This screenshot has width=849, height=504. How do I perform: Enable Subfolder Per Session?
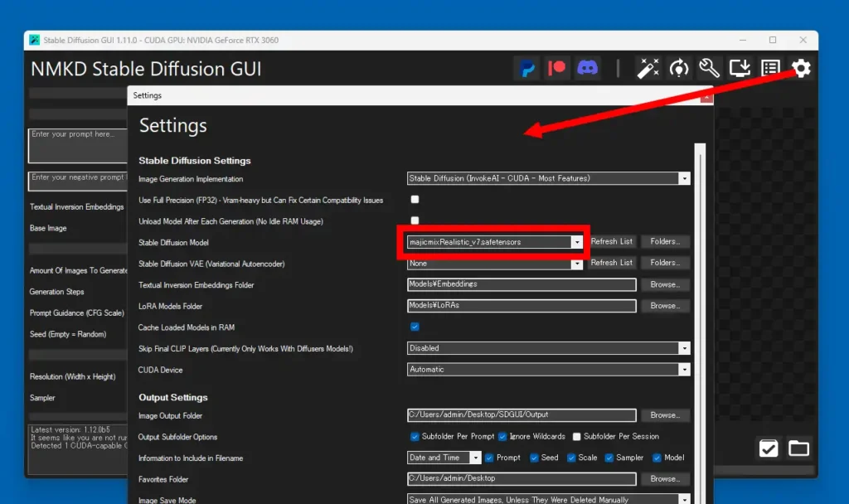[577, 436]
